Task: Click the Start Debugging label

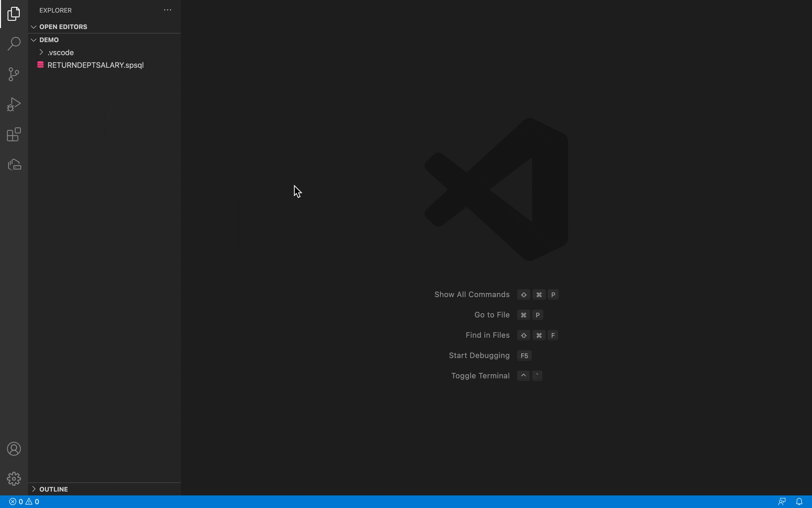Action: (x=479, y=355)
